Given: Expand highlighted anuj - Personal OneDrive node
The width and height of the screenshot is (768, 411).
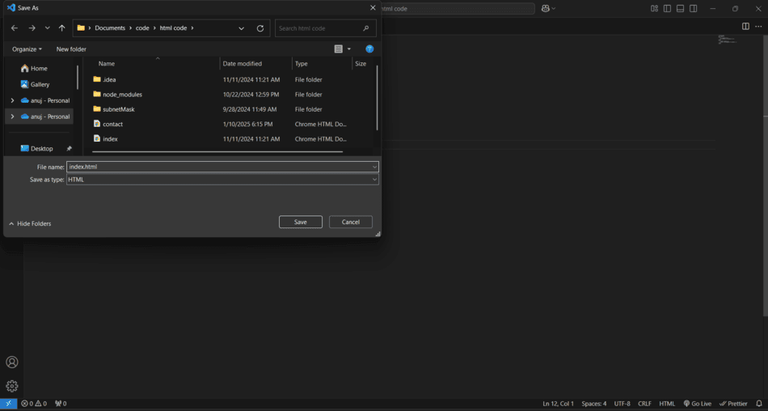Looking at the screenshot, I should [12, 117].
